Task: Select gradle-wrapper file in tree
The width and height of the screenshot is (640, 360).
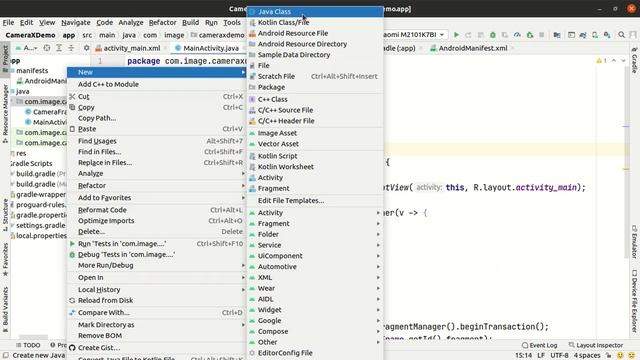Action: tap(40, 194)
